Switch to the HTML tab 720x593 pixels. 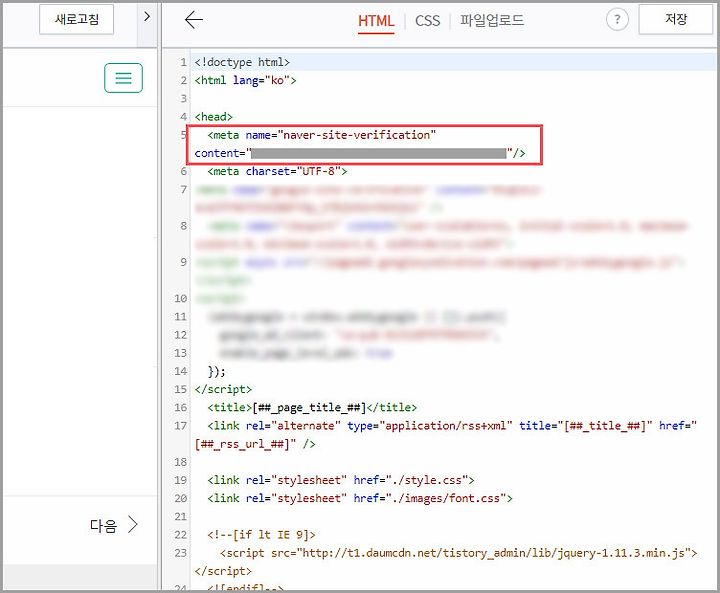376,21
